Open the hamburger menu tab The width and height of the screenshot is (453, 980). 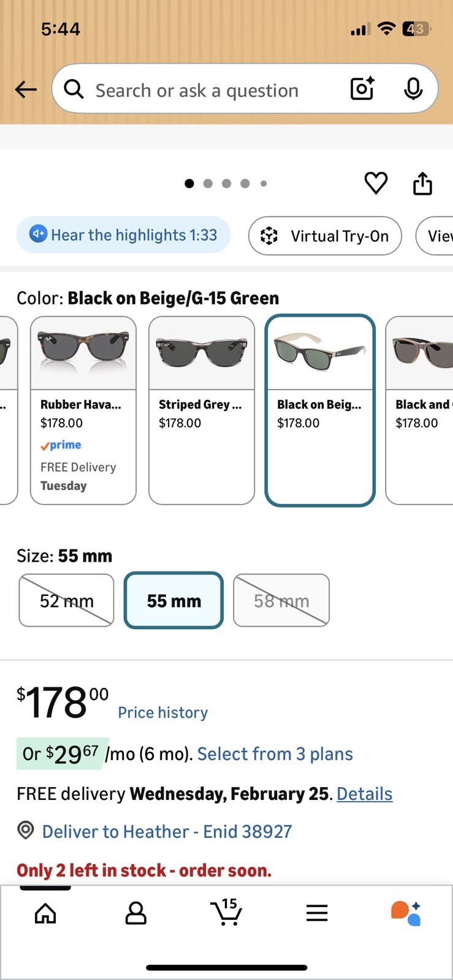coord(317,913)
